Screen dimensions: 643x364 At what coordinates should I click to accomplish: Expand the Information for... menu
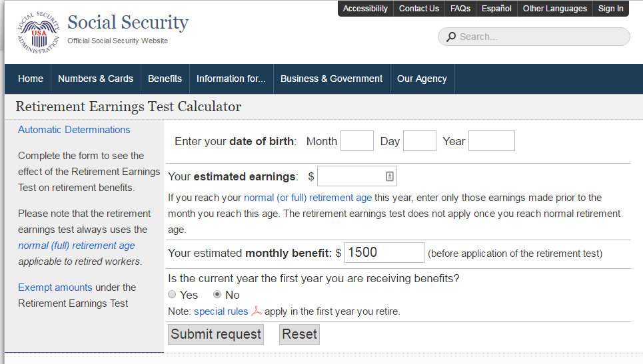(231, 79)
